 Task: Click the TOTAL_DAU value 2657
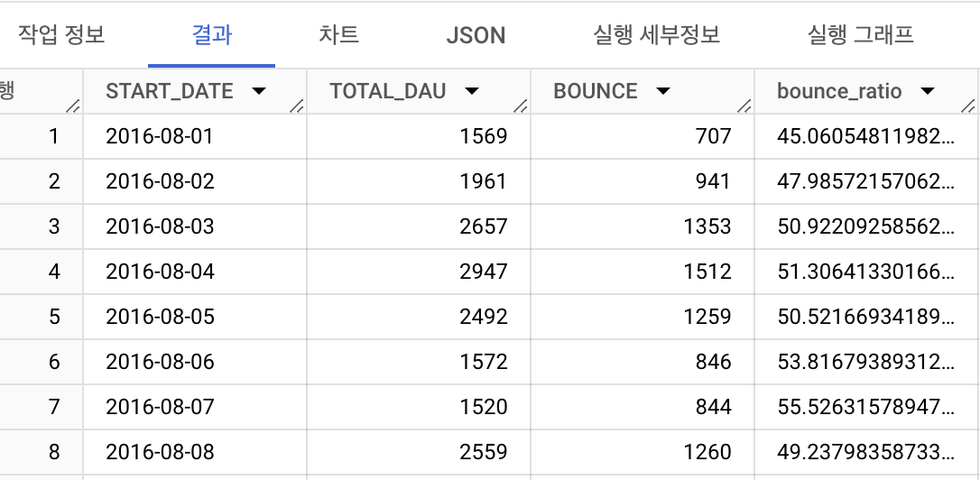[x=483, y=226]
